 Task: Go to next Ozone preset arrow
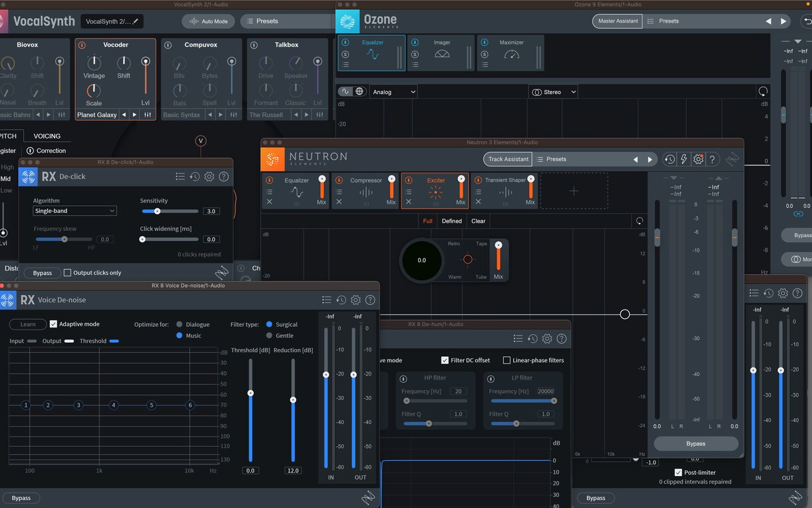[x=783, y=21]
